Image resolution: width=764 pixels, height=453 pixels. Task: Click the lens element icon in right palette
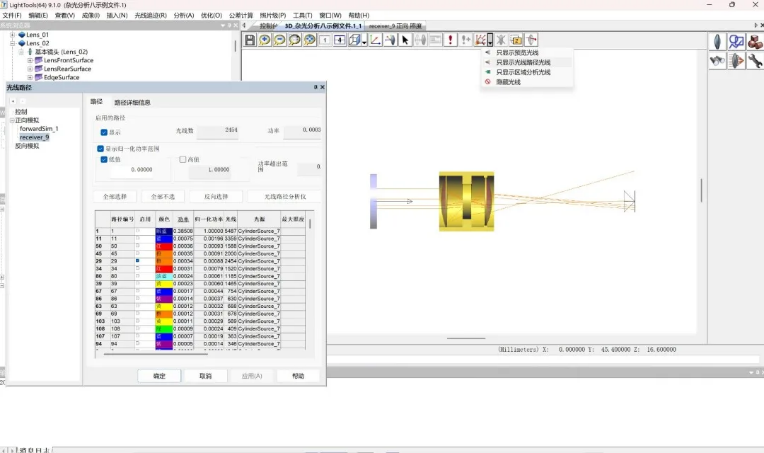pos(718,41)
